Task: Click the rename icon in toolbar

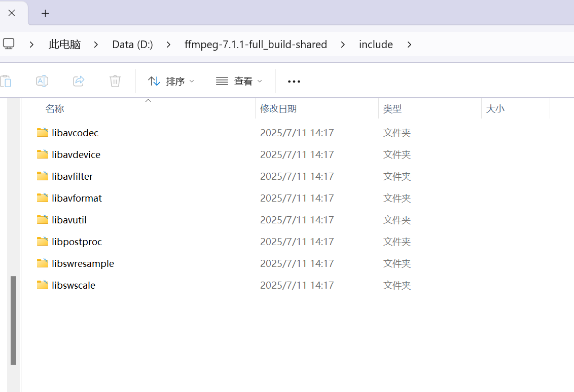Action: (42, 81)
